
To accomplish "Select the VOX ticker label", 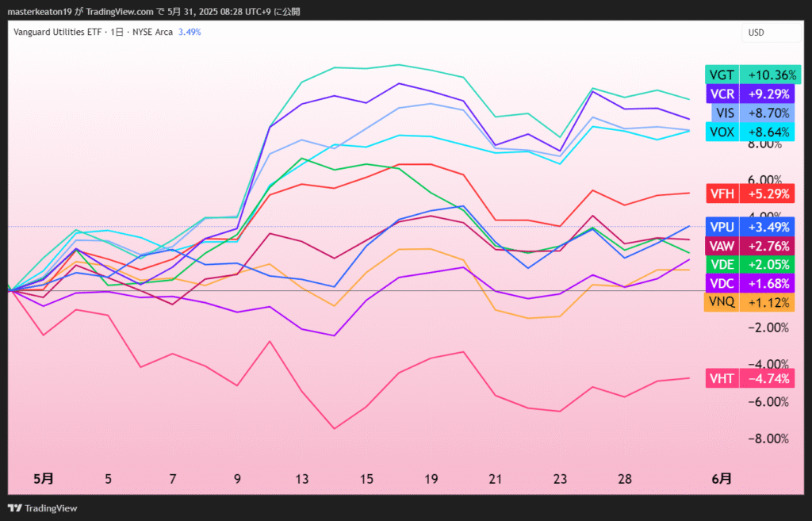I will pos(722,132).
